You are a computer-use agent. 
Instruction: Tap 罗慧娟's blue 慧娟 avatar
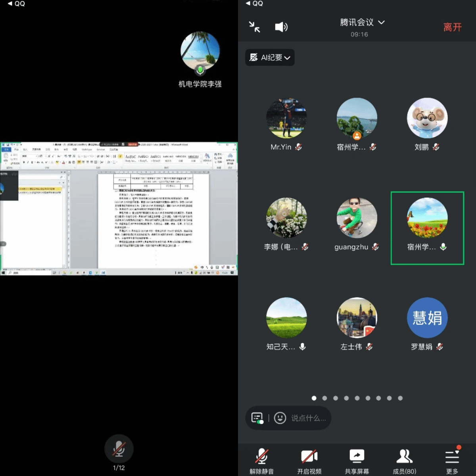[x=427, y=318]
